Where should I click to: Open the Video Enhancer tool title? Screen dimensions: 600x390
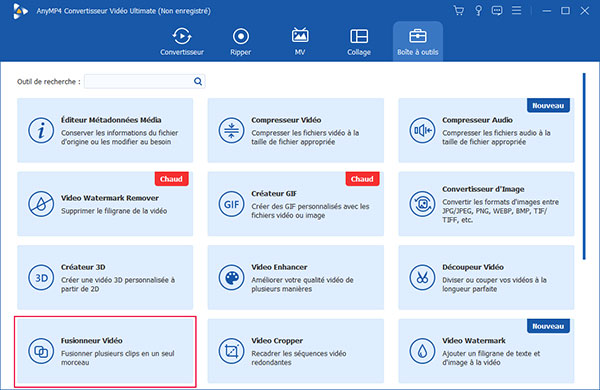click(x=279, y=267)
